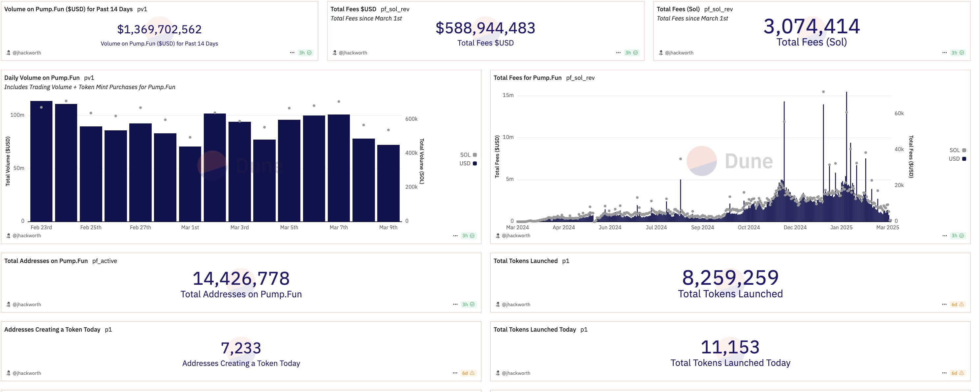This screenshot has height=392, width=980.
Task: Click 3h refresh badge on Total Fees for Pump.Fun chart
Action: coord(958,236)
